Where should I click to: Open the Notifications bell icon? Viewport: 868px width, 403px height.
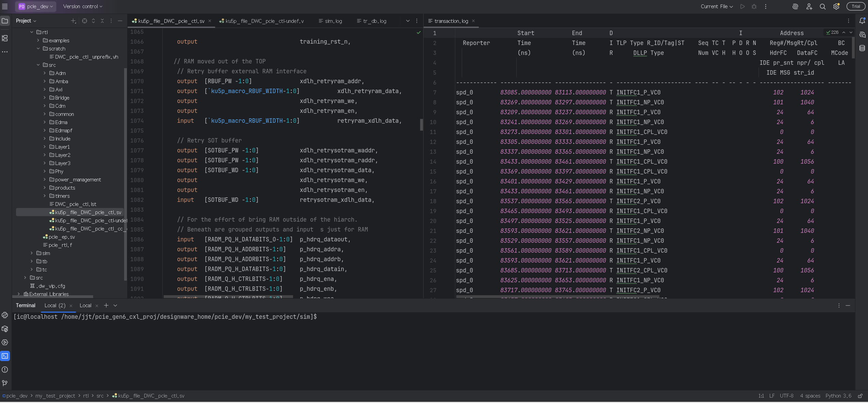click(862, 21)
